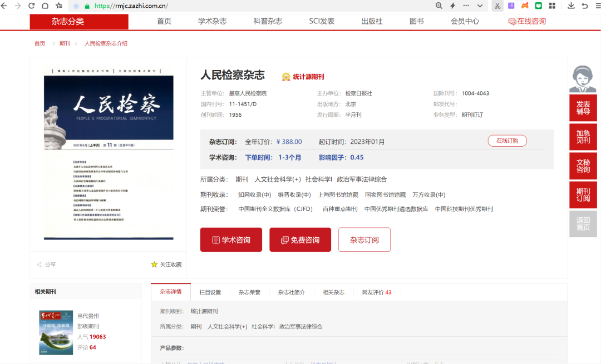Open 科普杂志 navigation item

[268, 22]
